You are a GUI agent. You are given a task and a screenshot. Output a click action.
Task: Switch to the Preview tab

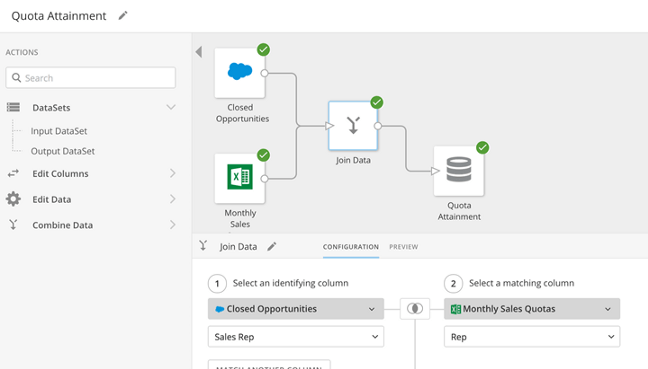tap(404, 247)
